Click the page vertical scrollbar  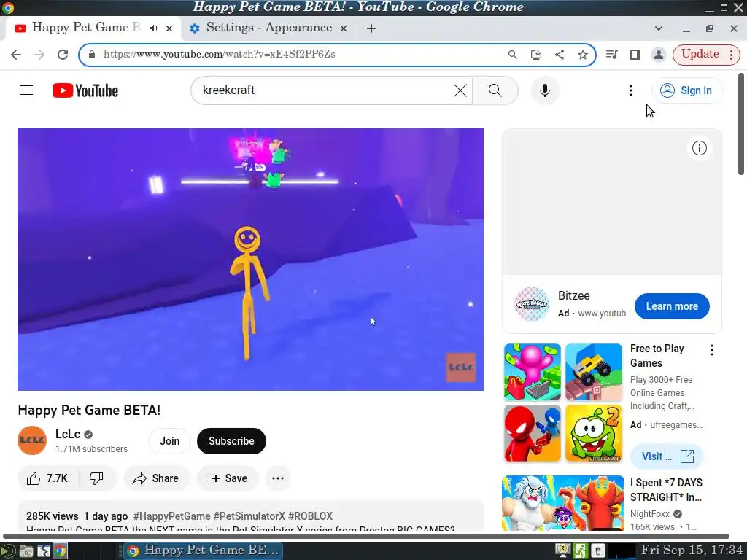click(x=741, y=124)
